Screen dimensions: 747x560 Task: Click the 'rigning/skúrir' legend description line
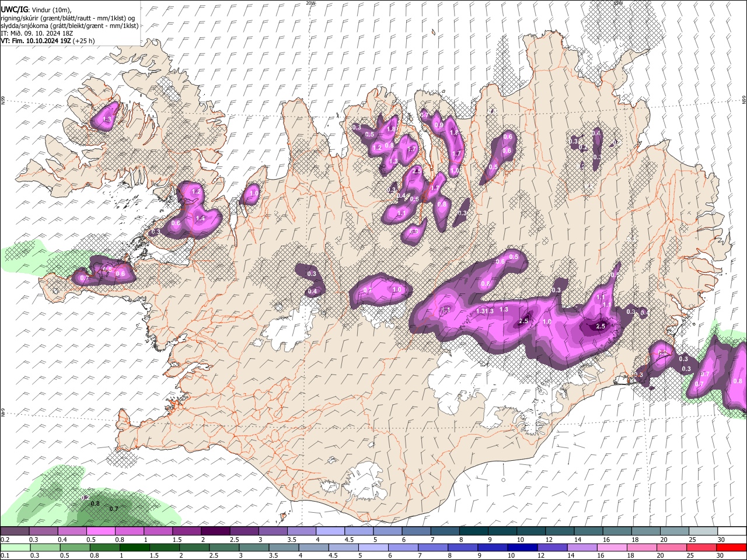pos(68,17)
